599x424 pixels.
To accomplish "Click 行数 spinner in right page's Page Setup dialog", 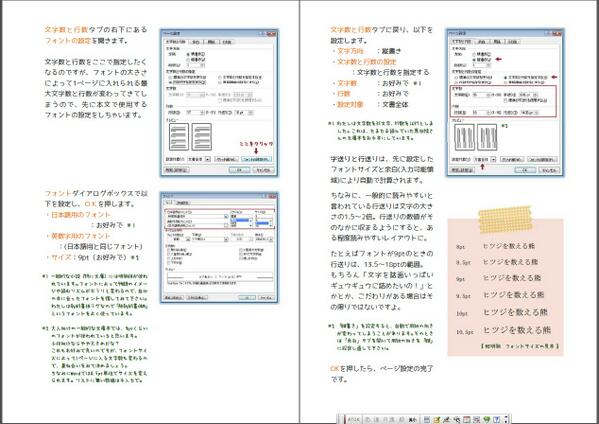I will pos(481,113).
